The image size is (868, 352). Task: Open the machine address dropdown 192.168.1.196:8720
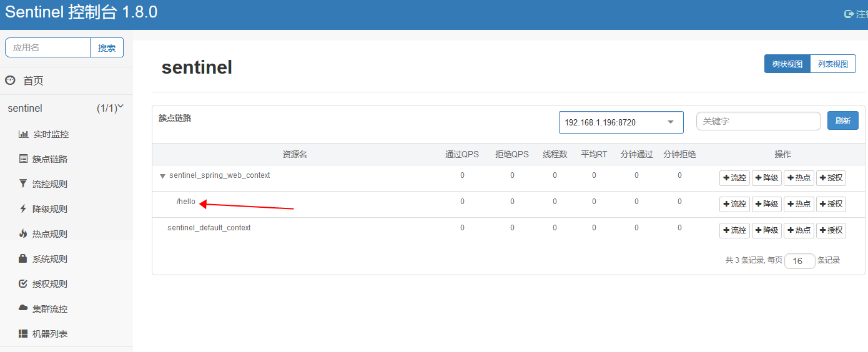[621, 122]
